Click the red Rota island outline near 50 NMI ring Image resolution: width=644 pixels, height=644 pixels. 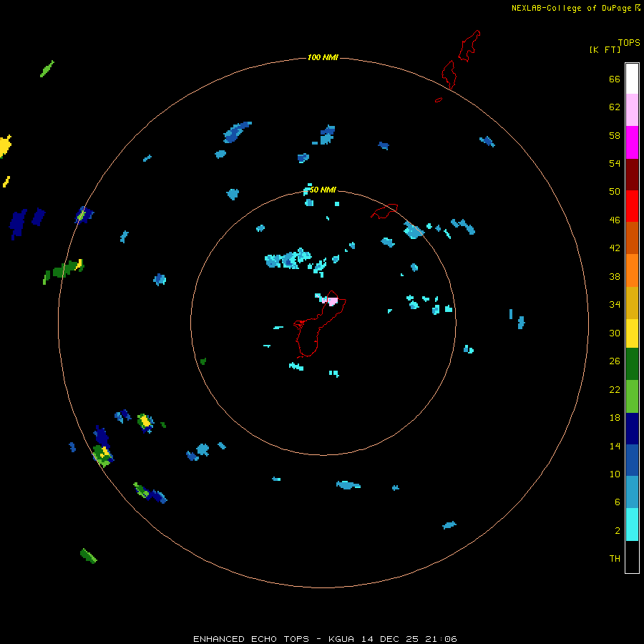[x=384, y=211]
